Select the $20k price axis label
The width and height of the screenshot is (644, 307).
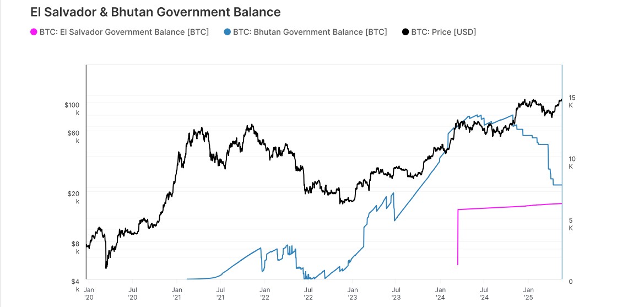[73, 197]
